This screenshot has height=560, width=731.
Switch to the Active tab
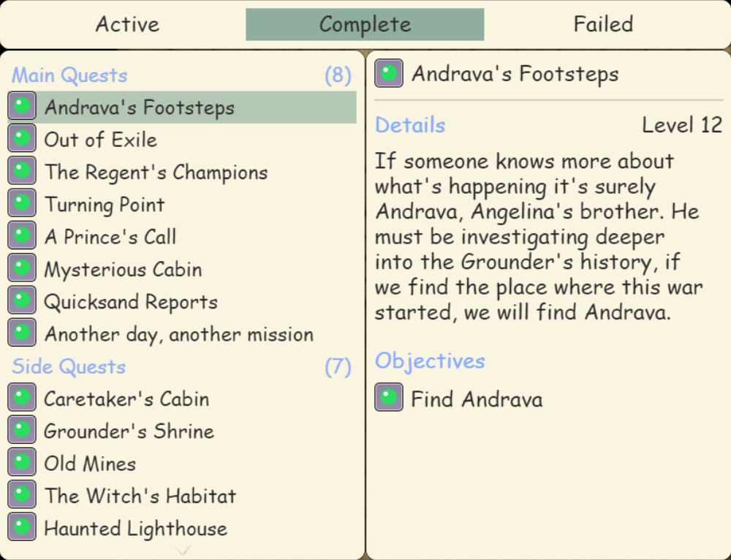click(127, 24)
